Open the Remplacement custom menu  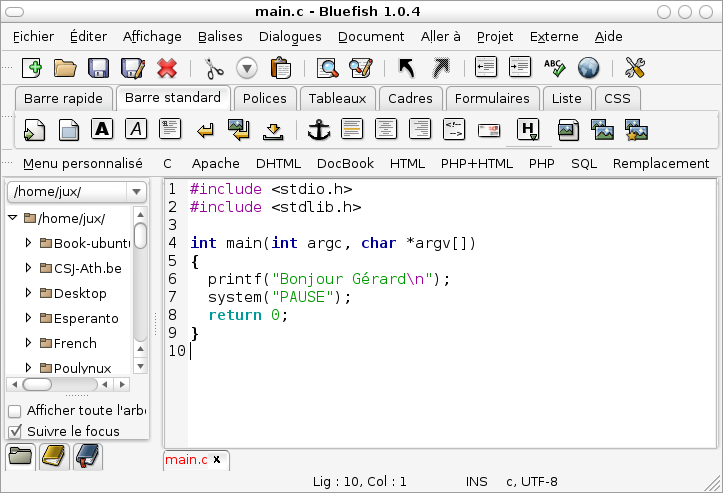pyautogui.click(x=661, y=163)
